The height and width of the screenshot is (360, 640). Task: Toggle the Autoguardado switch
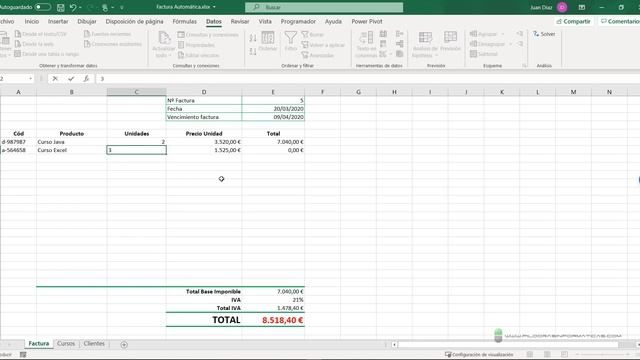[x=43, y=7]
